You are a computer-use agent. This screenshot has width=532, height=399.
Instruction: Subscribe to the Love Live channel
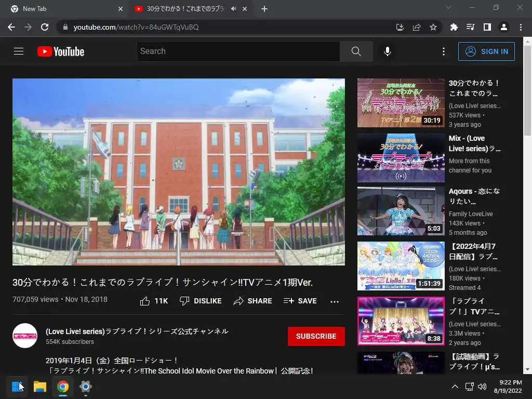coord(316,336)
